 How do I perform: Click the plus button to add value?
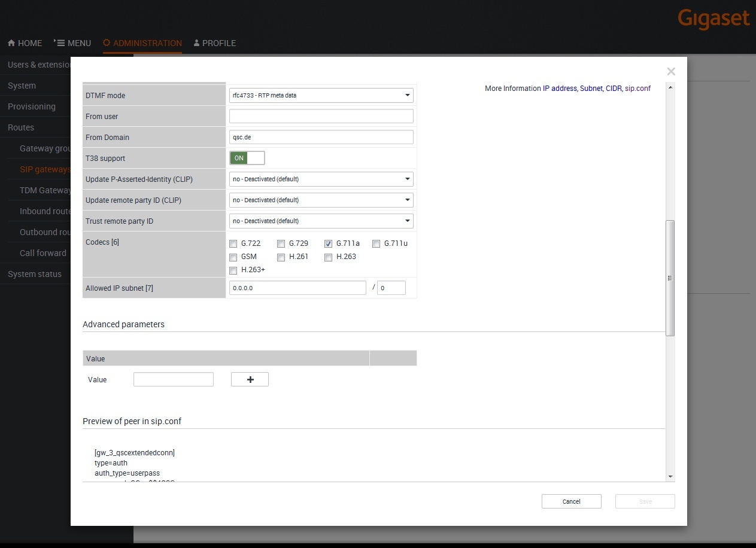pos(250,379)
